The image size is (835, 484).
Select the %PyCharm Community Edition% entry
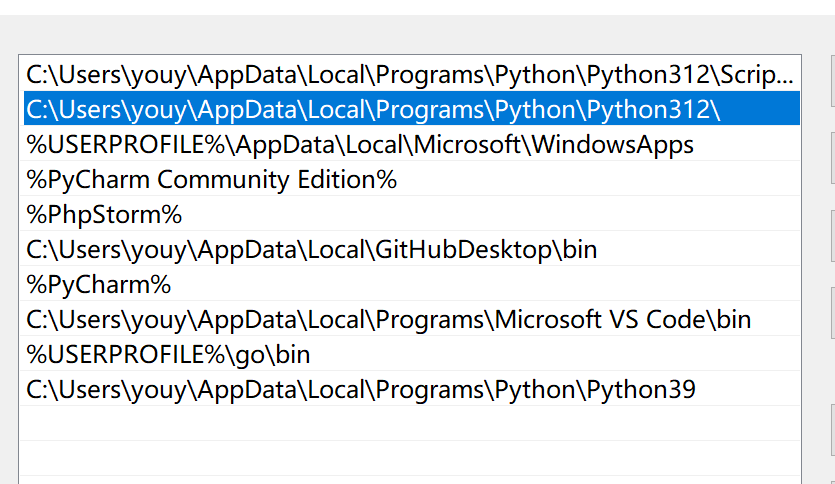point(411,179)
